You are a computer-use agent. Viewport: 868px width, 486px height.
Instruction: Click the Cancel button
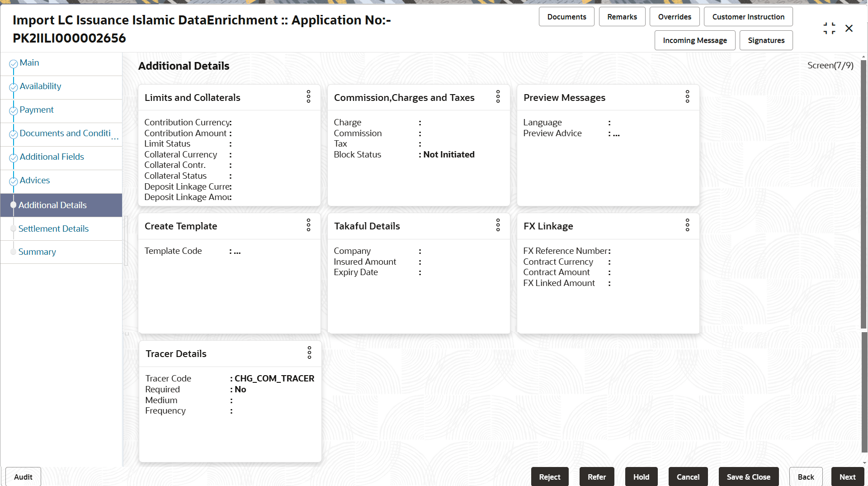click(x=688, y=477)
